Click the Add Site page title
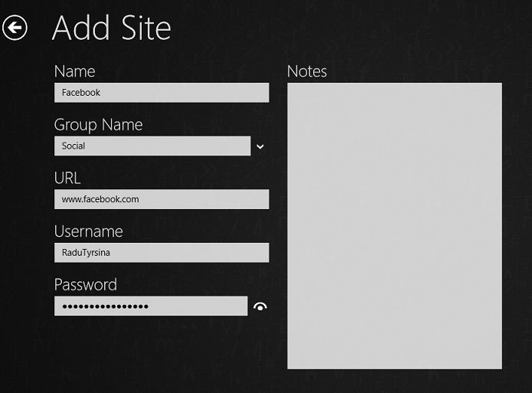Image resolution: width=532 pixels, height=393 pixels. 112,28
